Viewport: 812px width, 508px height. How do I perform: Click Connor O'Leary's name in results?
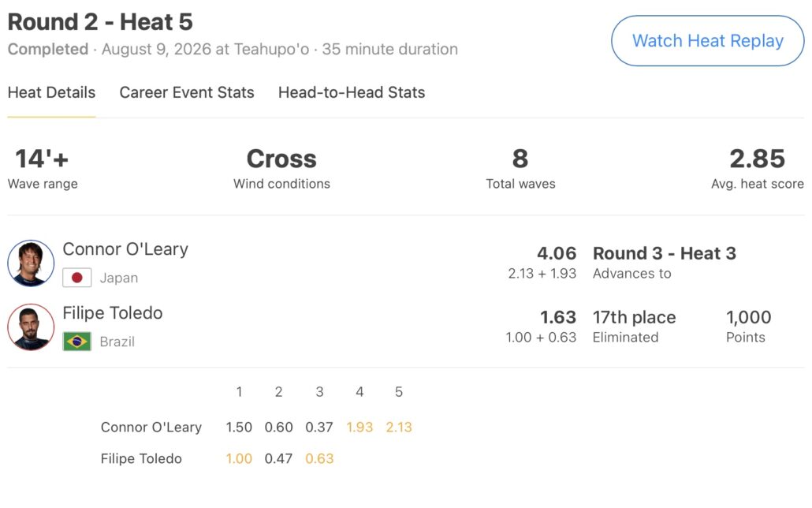(125, 248)
